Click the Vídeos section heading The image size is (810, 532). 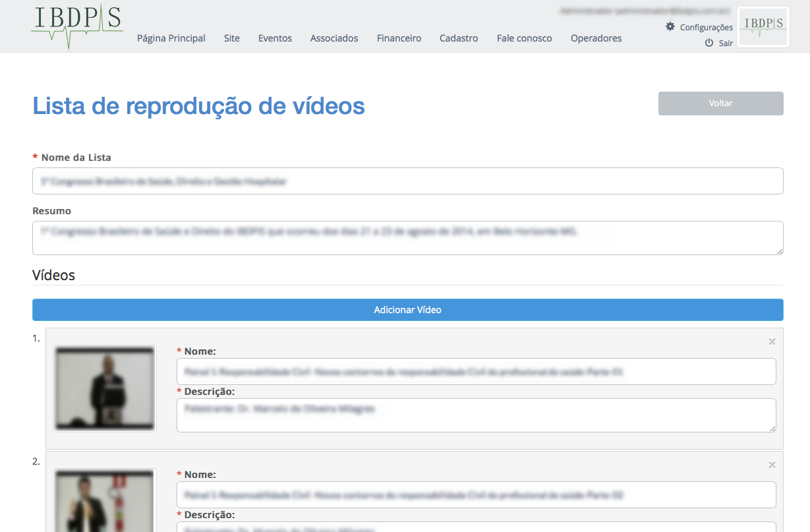click(53, 275)
